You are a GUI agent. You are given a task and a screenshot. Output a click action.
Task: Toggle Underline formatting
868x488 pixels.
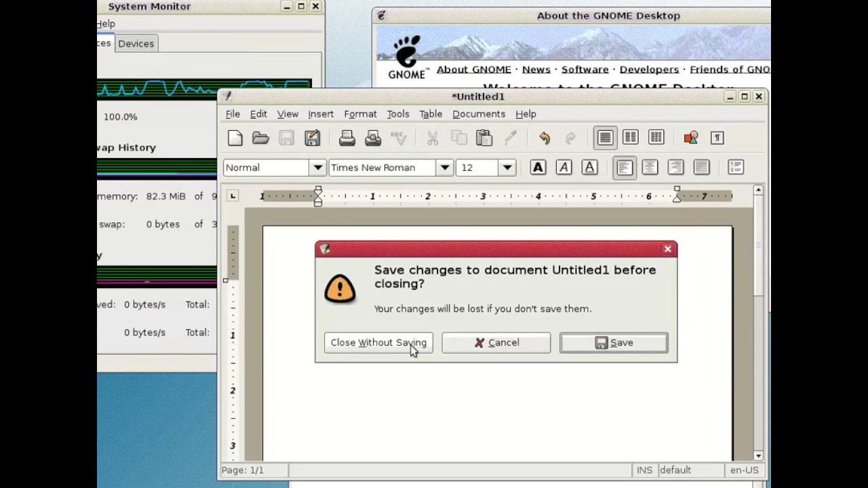point(589,167)
